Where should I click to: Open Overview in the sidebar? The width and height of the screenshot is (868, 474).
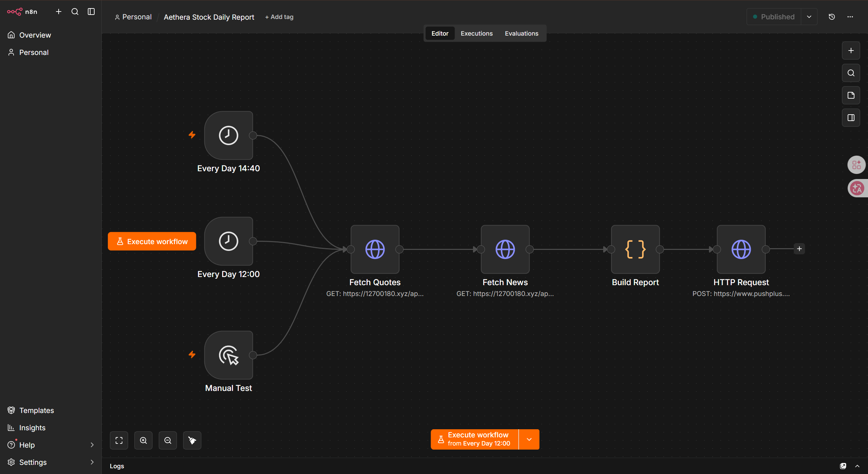pyautogui.click(x=51, y=35)
